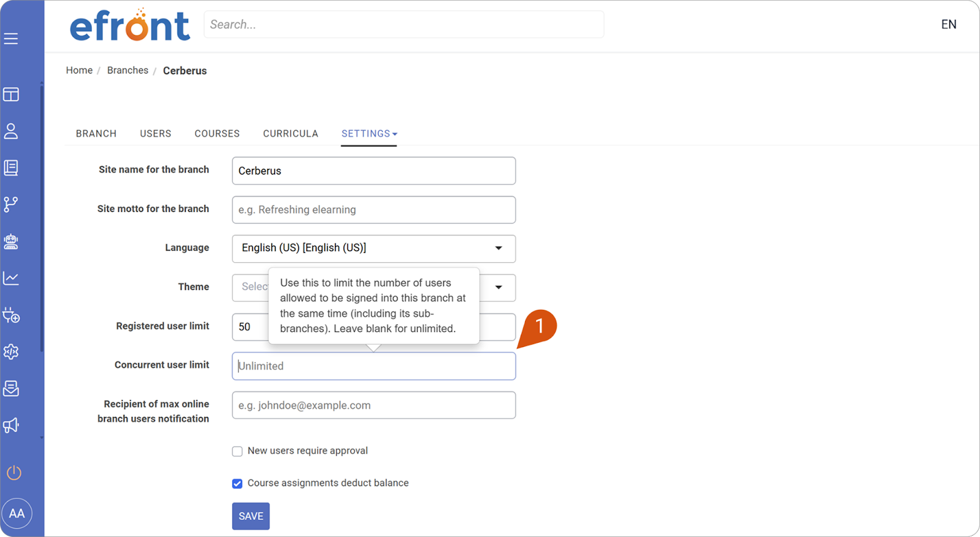Expand the Settings tab dropdown
980x537 pixels.
[369, 133]
